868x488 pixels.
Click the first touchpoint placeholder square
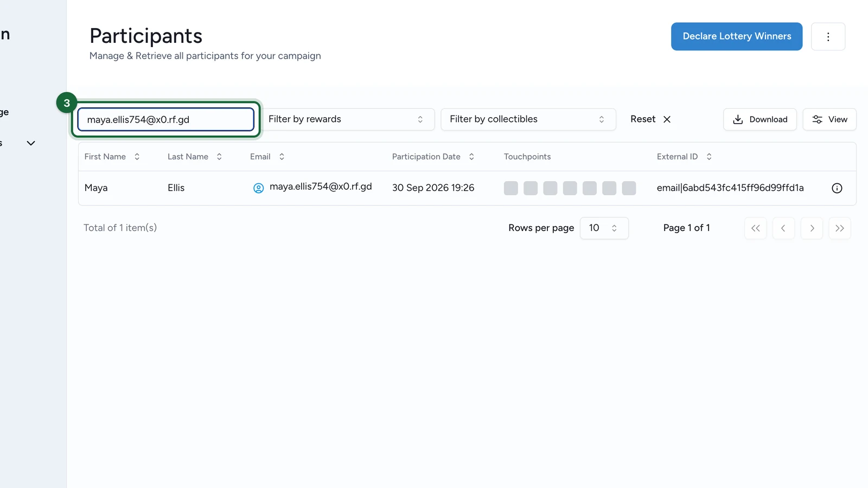pyautogui.click(x=511, y=188)
